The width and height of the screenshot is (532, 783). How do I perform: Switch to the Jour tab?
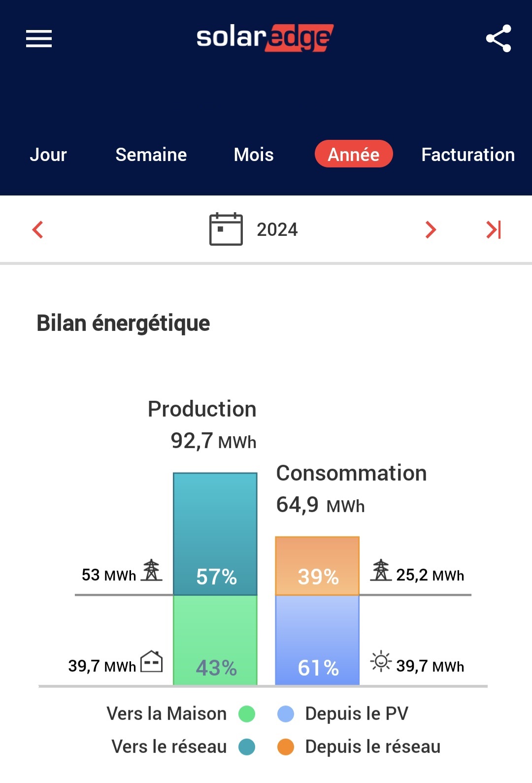(x=48, y=155)
